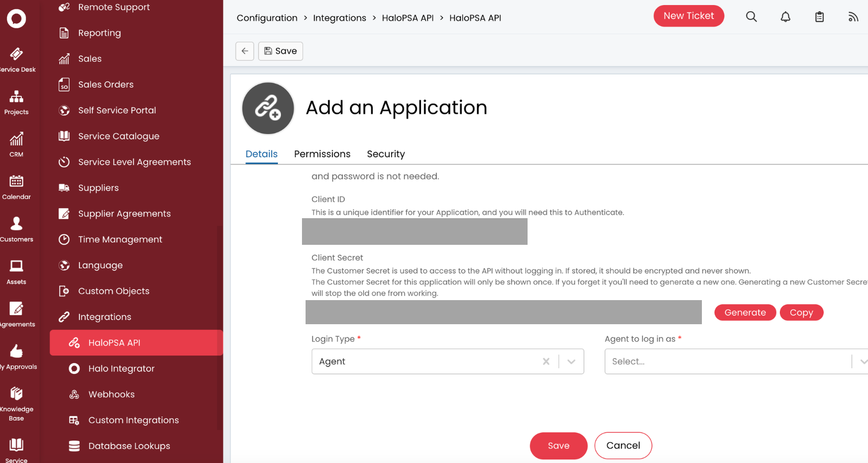
Task: Click the Halo logo at top left
Action: pyautogui.click(x=16, y=18)
